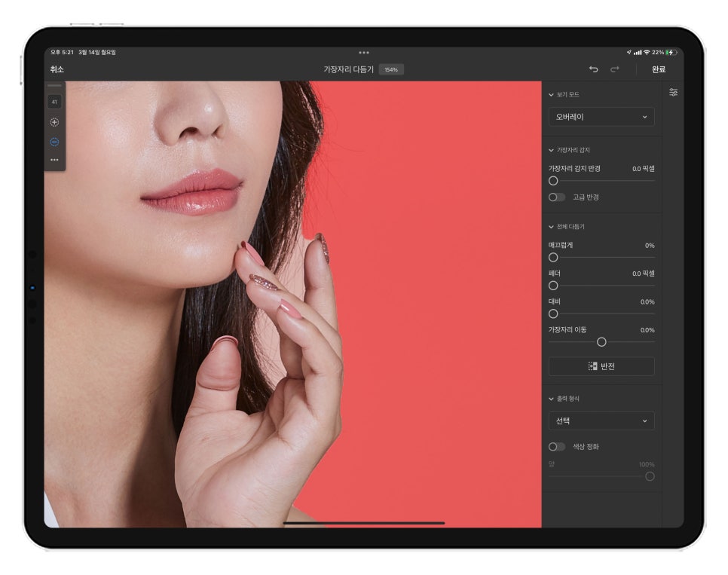728x575 pixels.
Task: Click the 페더 slider handle
Action: coord(553,286)
